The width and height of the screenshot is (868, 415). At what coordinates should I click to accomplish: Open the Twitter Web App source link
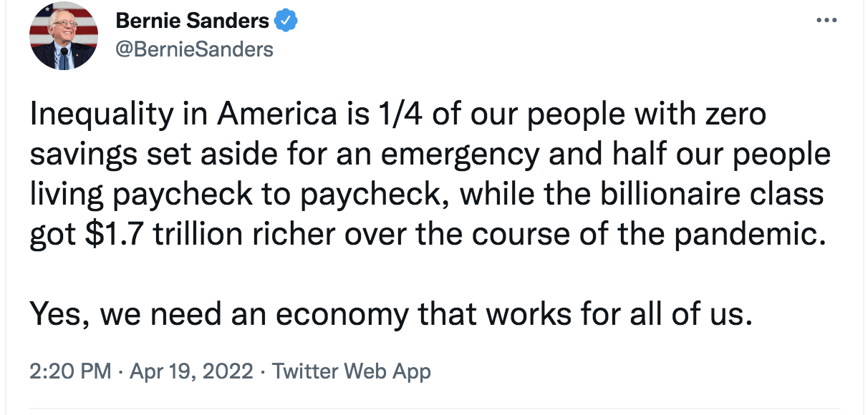(x=352, y=372)
